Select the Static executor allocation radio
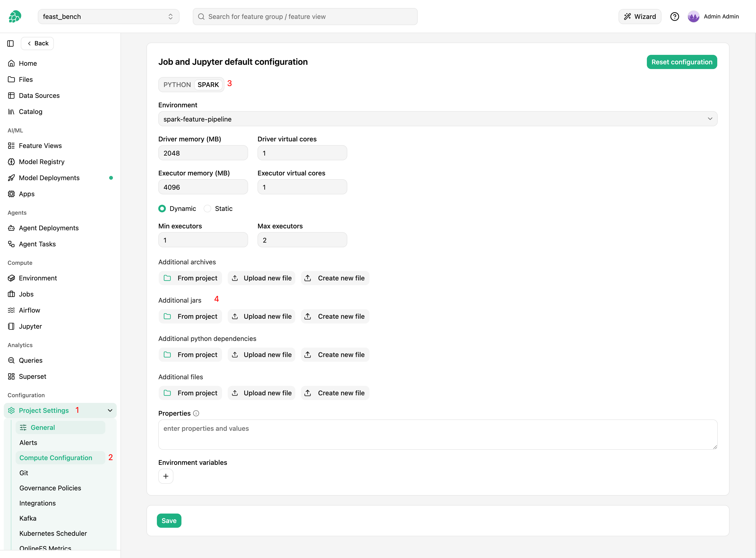 (208, 208)
